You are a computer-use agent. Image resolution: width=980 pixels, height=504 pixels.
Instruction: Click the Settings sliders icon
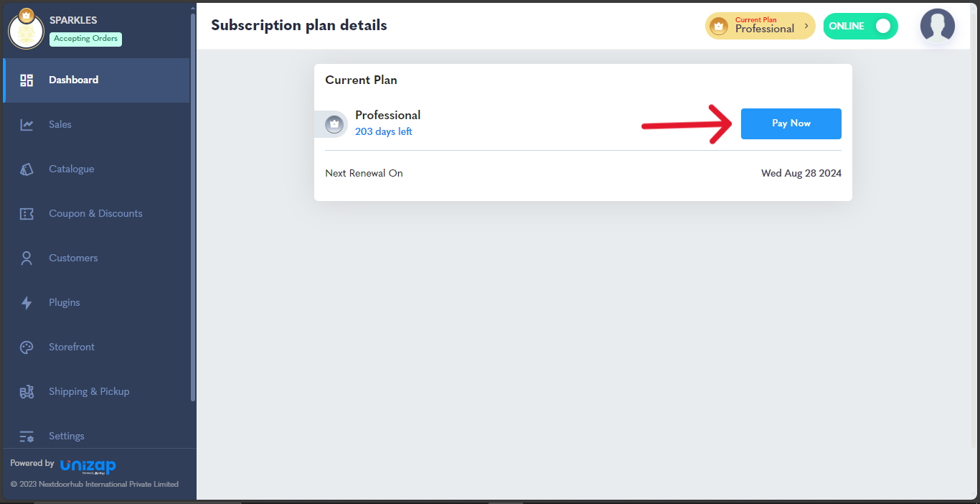[27, 437]
